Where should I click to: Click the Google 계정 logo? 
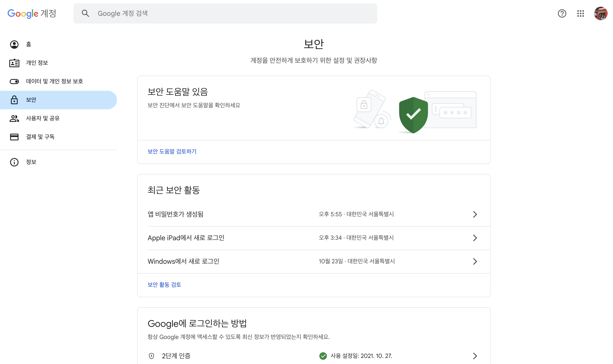pyautogui.click(x=32, y=13)
